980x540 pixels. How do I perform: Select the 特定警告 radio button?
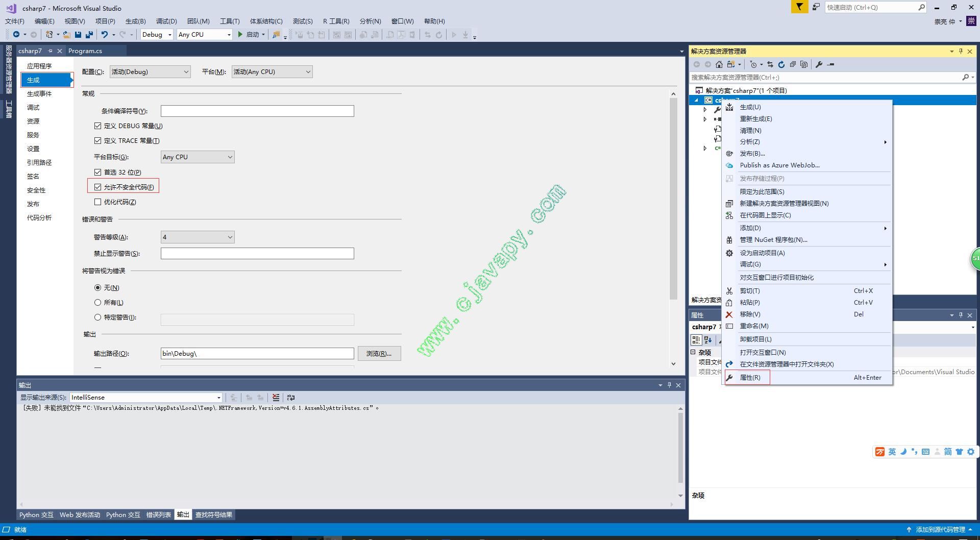97,317
